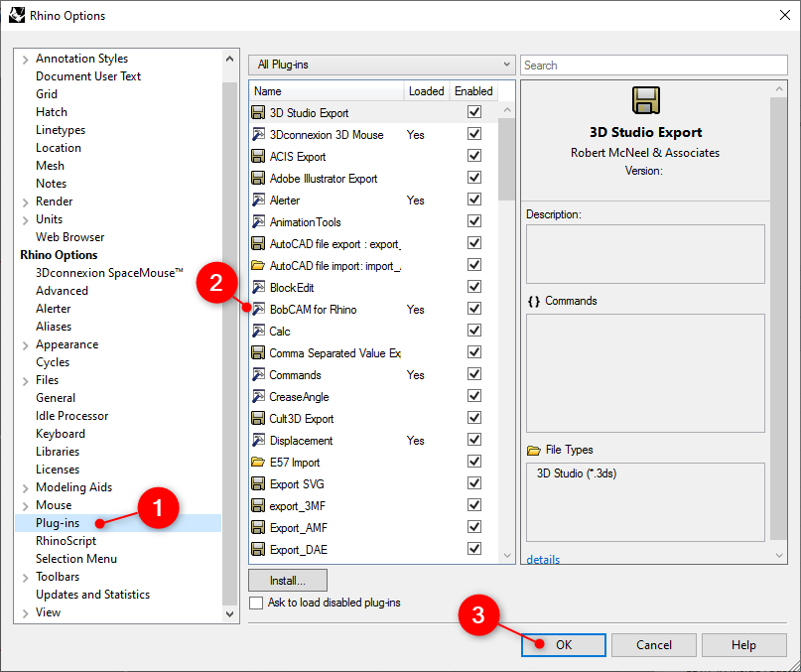Image resolution: width=801 pixels, height=672 pixels.
Task: Click the plug-in Search field
Action: (654, 65)
